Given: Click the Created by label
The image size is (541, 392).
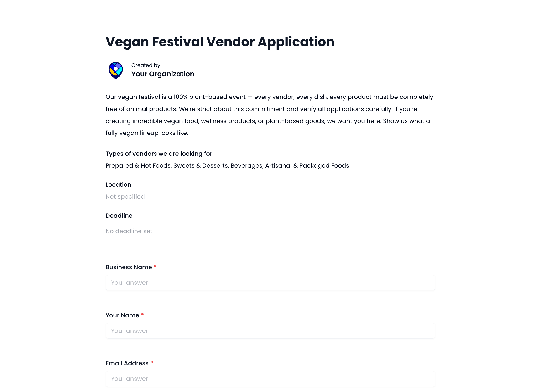Looking at the screenshot, I should 146,65.
